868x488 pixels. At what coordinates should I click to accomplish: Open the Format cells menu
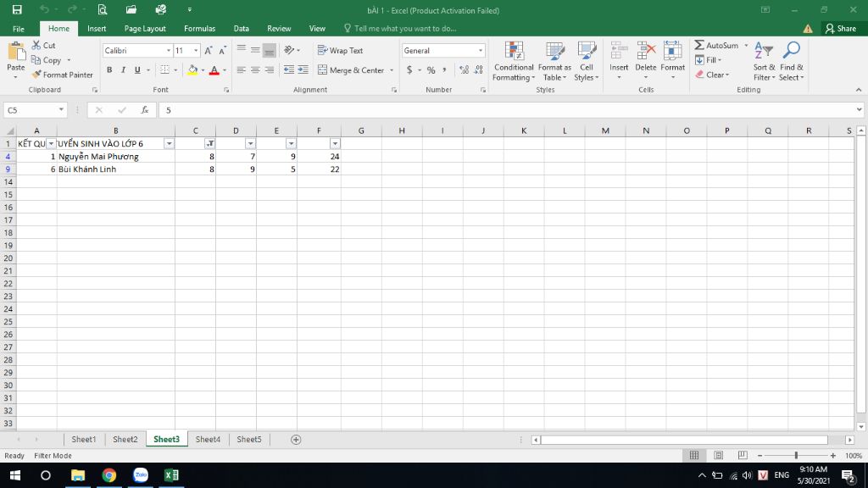coord(672,61)
